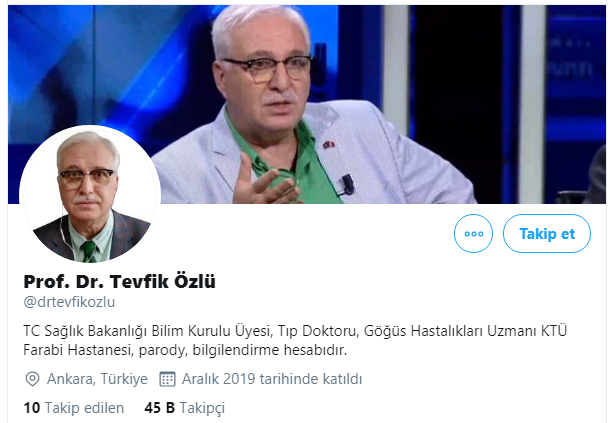
Task: Click the calendar join date icon
Action: tap(167, 379)
